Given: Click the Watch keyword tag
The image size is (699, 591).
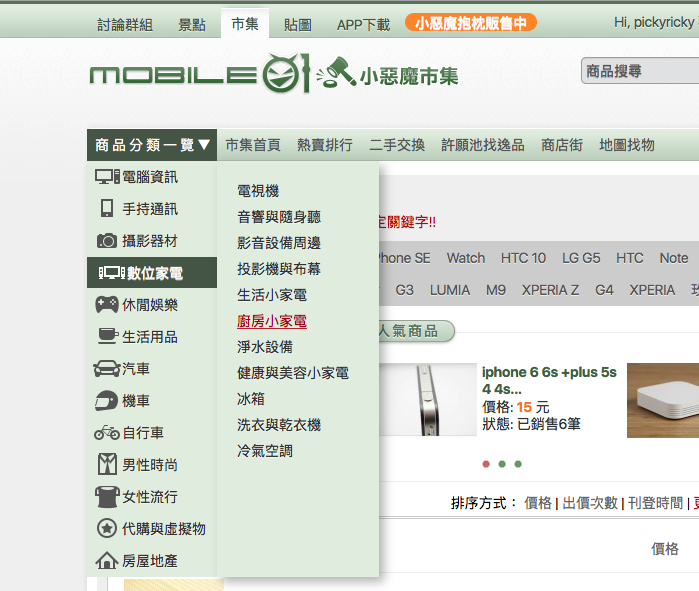Looking at the screenshot, I should pos(466,258).
